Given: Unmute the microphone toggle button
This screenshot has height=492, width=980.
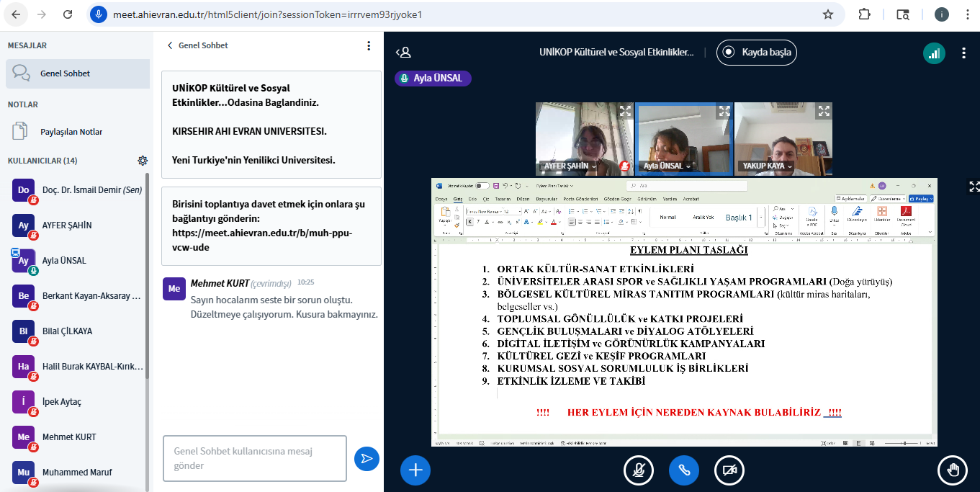Looking at the screenshot, I should [x=638, y=470].
